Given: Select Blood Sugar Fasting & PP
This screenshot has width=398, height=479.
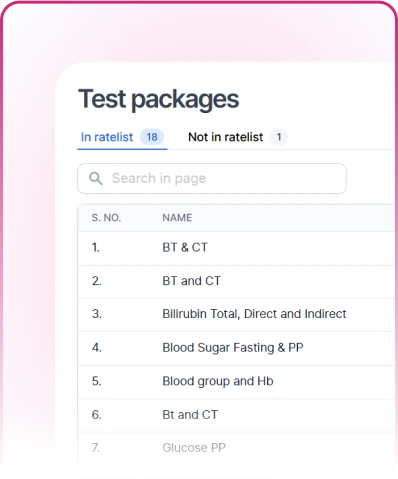Looking at the screenshot, I should 233,348.
